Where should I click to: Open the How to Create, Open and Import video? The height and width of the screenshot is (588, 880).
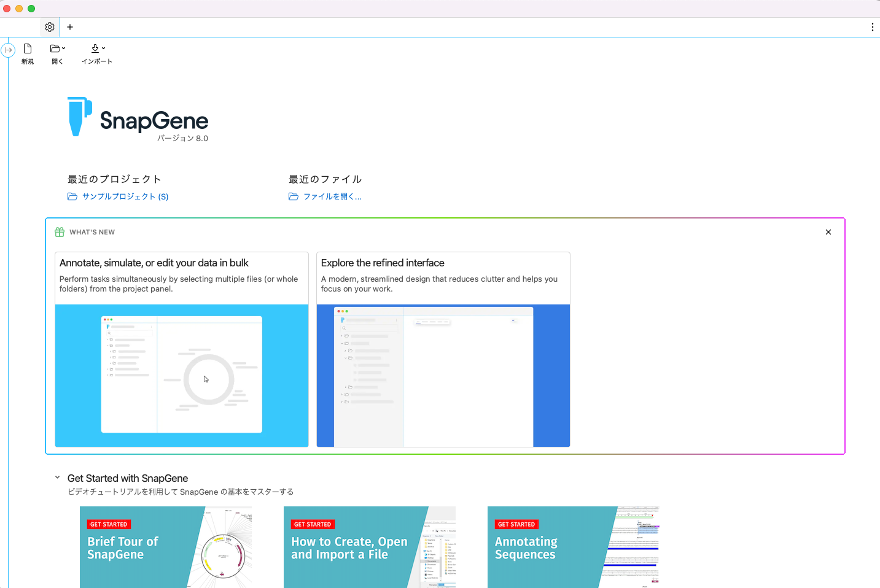click(x=369, y=546)
